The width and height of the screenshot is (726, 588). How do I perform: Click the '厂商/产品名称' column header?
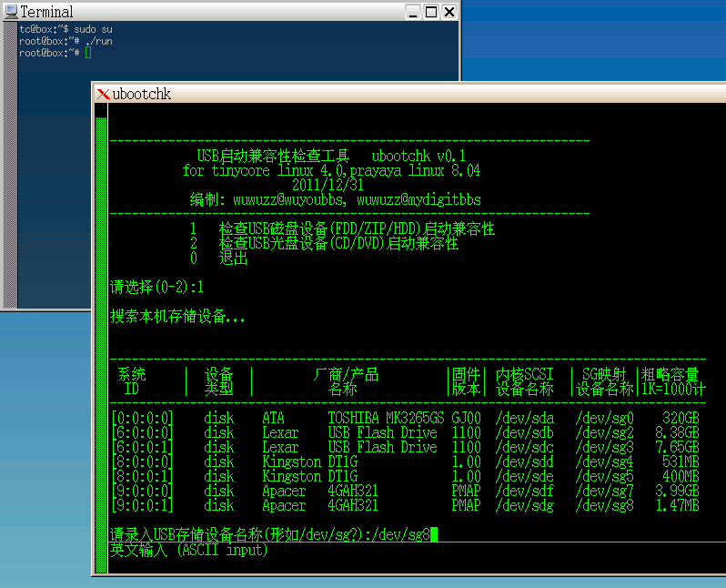coord(346,381)
